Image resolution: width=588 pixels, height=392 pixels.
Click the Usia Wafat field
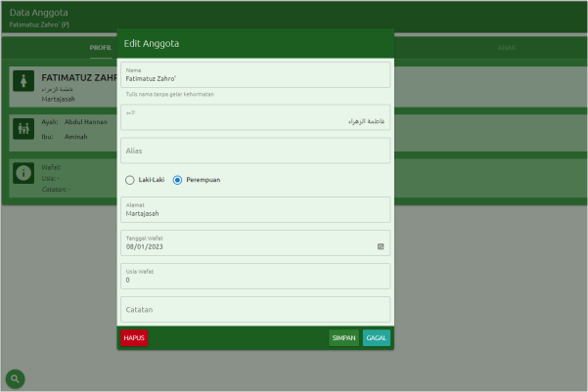coord(254,279)
